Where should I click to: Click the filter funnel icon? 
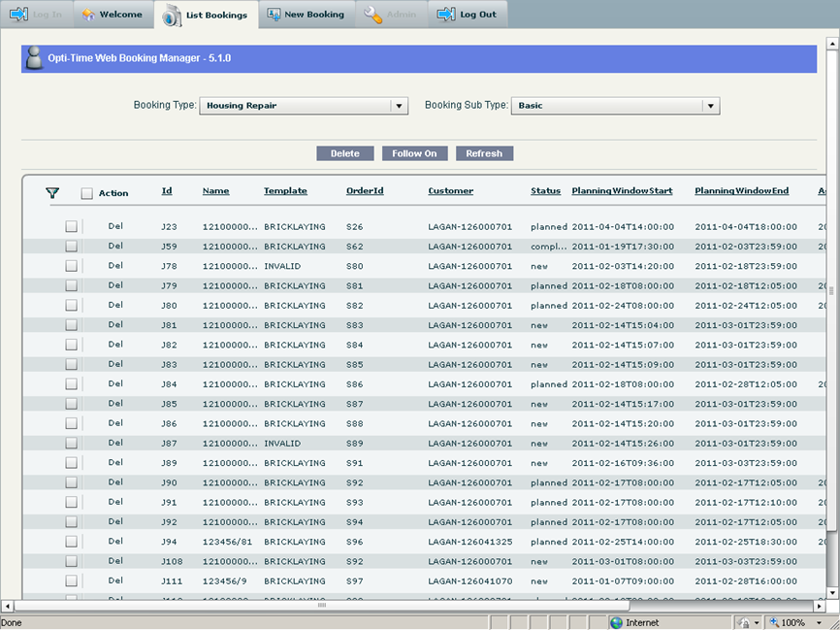(52, 192)
